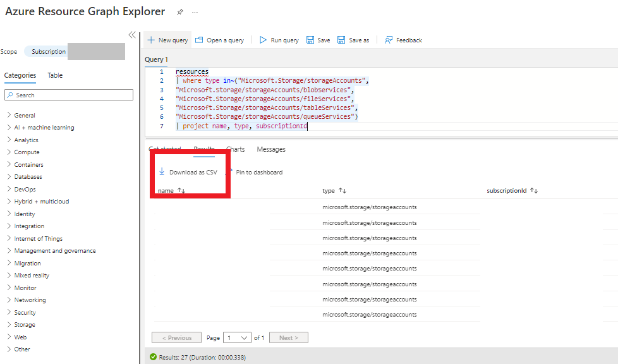
Task: Click the Save as disk icon
Action: click(341, 40)
